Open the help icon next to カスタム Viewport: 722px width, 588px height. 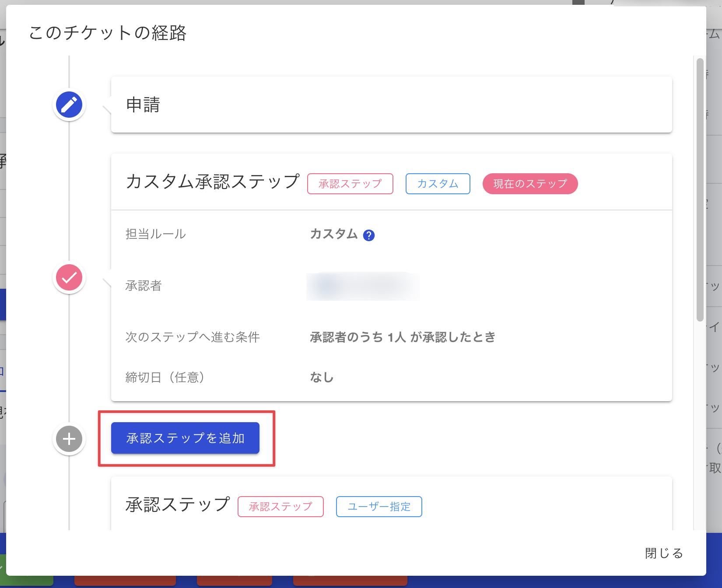click(x=369, y=235)
